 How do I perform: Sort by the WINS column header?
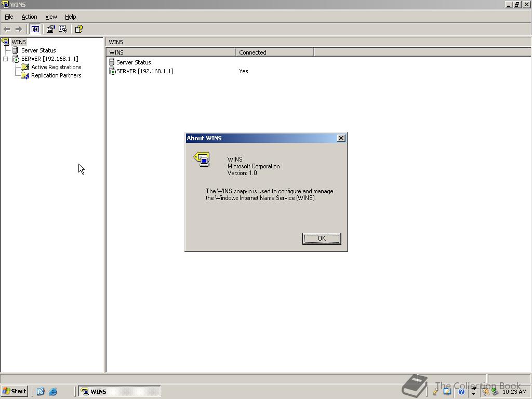(x=171, y=52)
